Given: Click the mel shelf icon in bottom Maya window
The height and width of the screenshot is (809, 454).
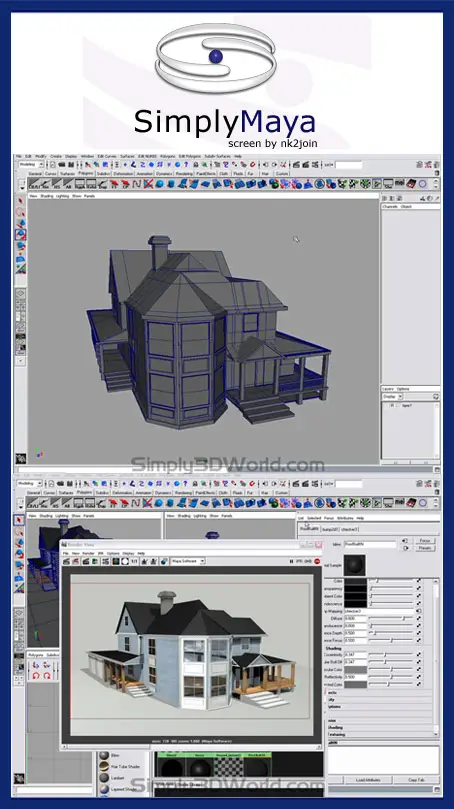Looking at the screenshot, I should (x=399, y=502).
